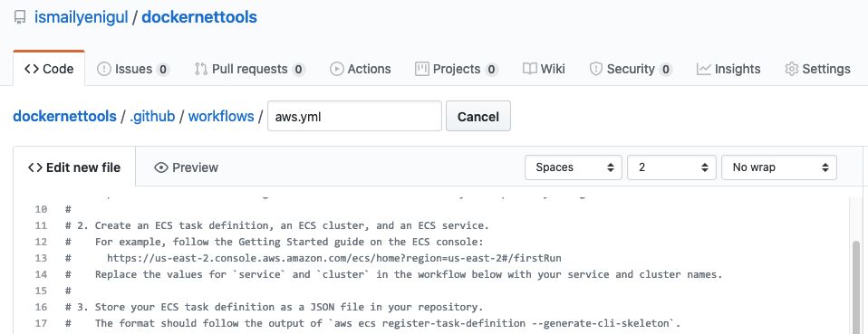The image size is (868, 334).
Task: Click the Issues circle icon
Action: [103, 69]
